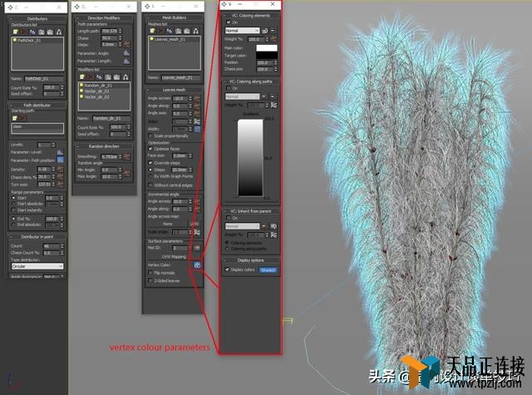Select the Start radio button in Range parameters

coord(13,198)
